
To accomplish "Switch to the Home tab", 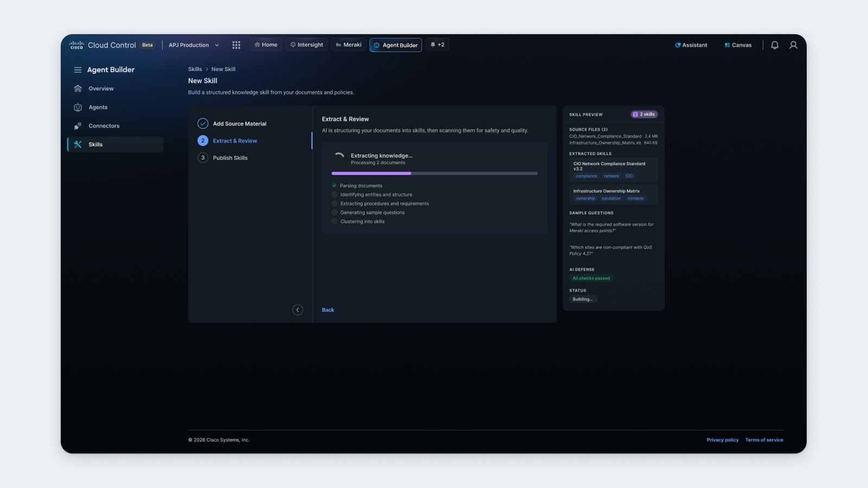I will click(266, 45).
